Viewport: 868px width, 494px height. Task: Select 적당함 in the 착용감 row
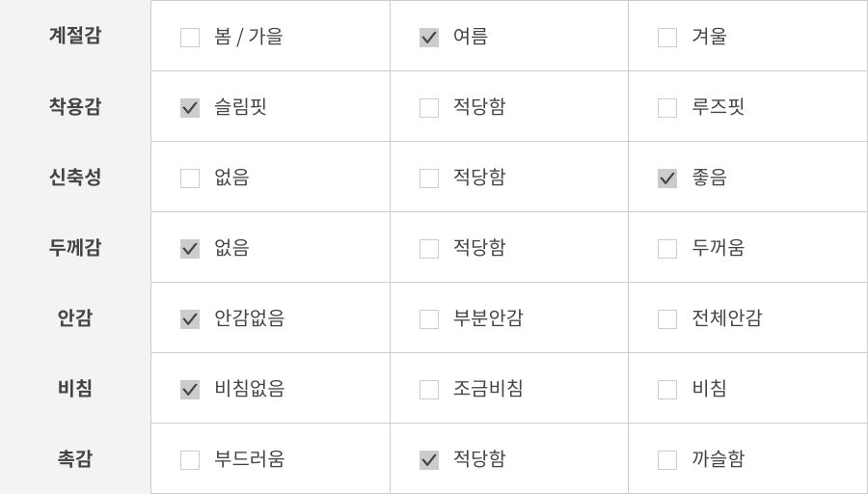tap(429, 108)
